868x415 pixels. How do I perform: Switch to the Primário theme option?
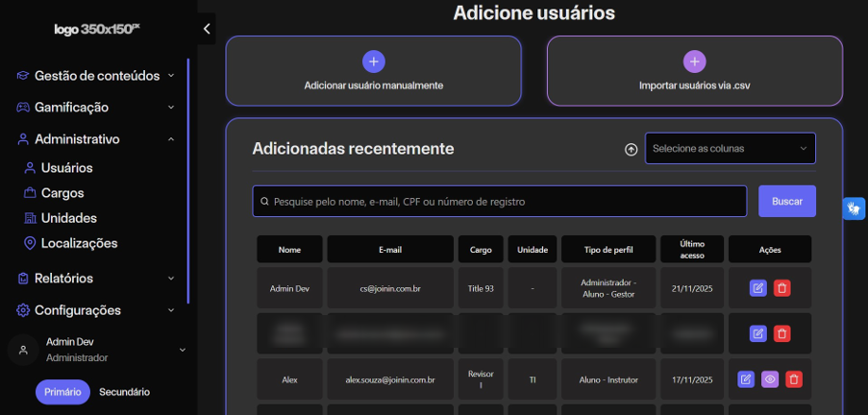[62, 392]
